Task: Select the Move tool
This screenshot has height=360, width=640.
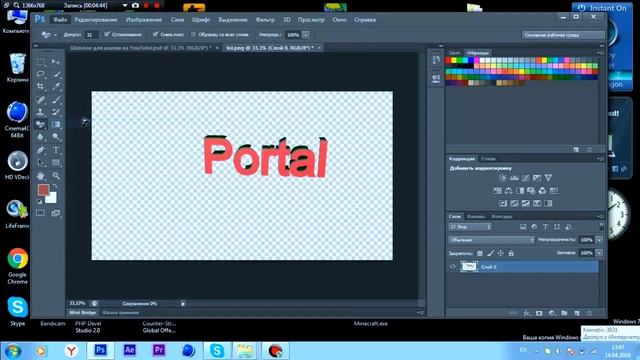Action: click(56, 62)
